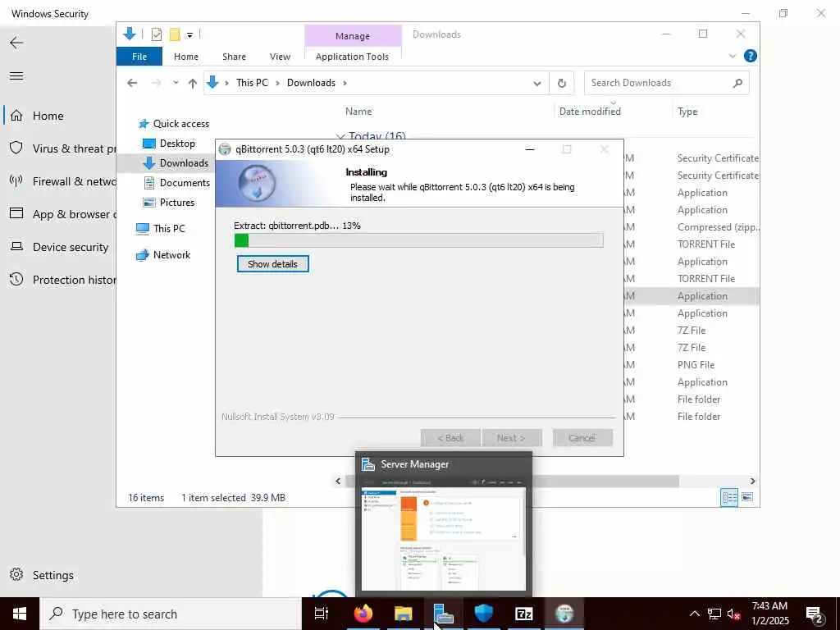Click qBittorrent setup taskbar icon
The width and height of the screenshot is (840, 630).
point(564,614)
